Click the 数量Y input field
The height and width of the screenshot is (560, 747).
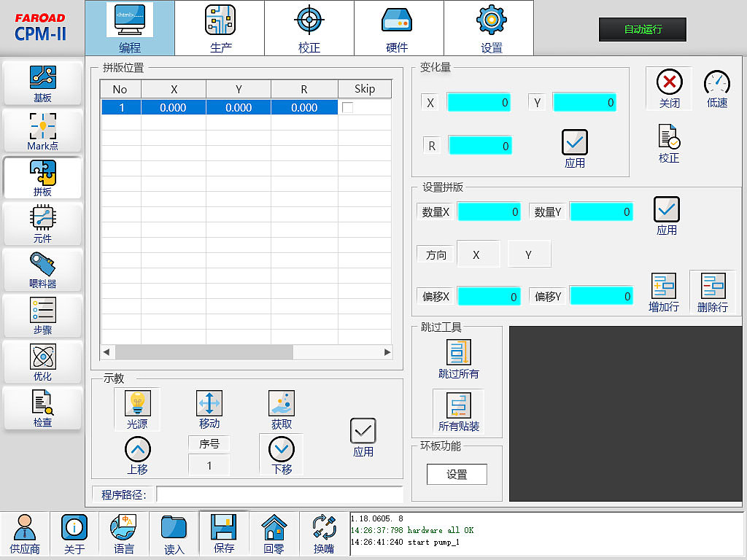pos(601,212)
